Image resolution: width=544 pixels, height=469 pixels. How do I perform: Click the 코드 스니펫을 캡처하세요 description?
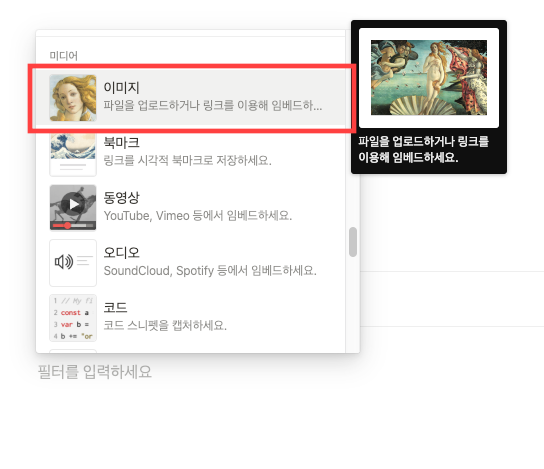click(x=165, y=325)
